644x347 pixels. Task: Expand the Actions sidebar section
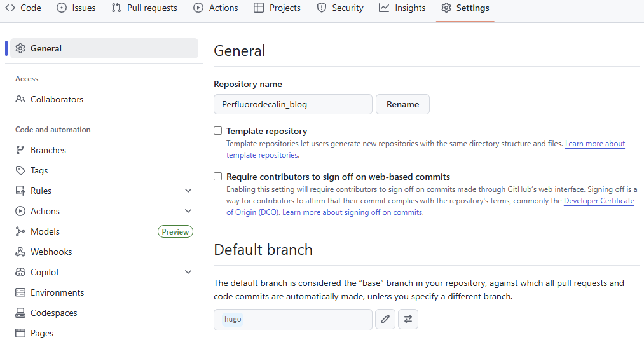tap(188, 211)
